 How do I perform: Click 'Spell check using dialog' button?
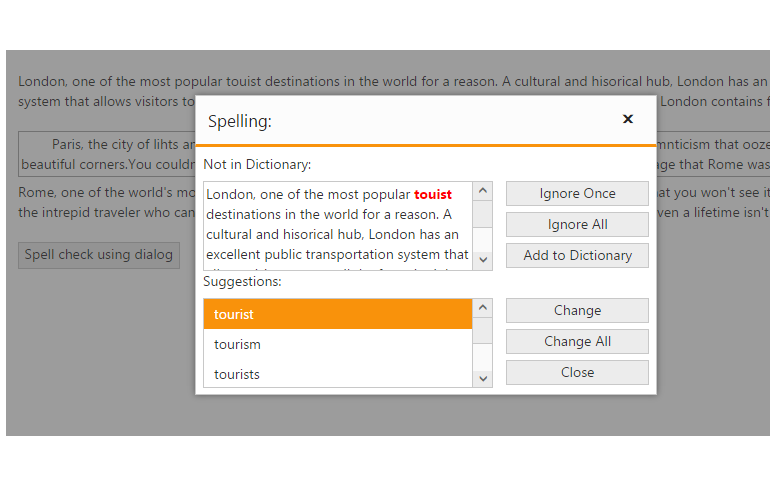[99, 255]
